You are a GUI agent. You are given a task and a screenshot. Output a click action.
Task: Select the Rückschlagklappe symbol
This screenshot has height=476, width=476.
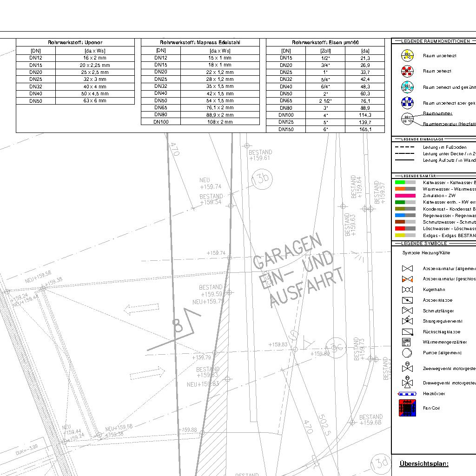pyautogui.click(x=407, y=332)
